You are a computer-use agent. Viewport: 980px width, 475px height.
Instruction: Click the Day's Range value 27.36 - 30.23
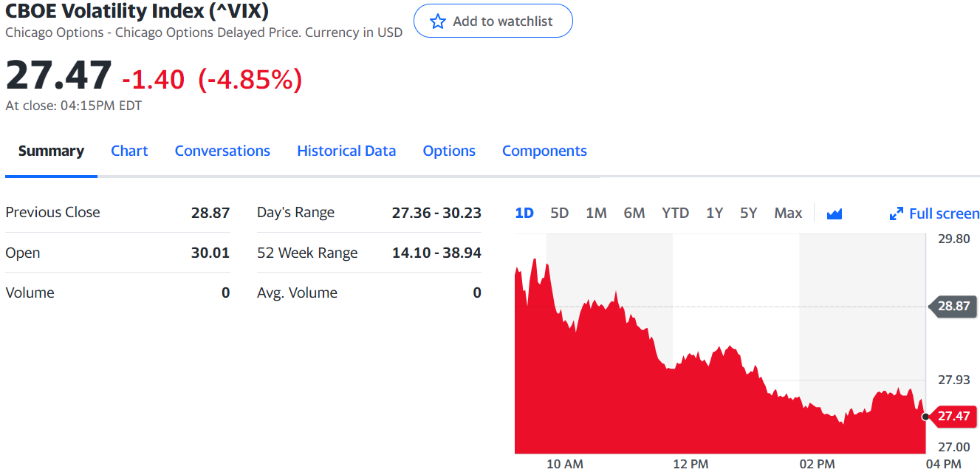(436, 213)
